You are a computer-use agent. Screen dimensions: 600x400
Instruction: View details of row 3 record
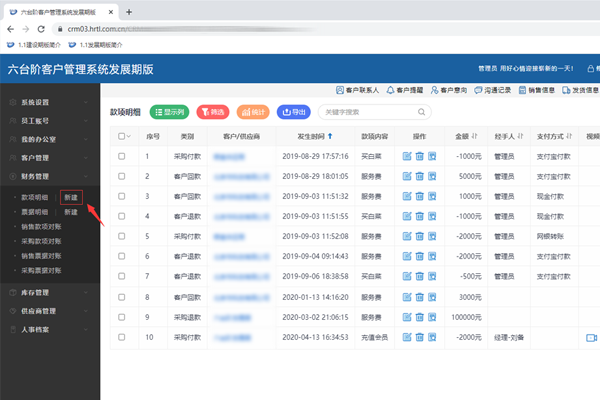432,196
